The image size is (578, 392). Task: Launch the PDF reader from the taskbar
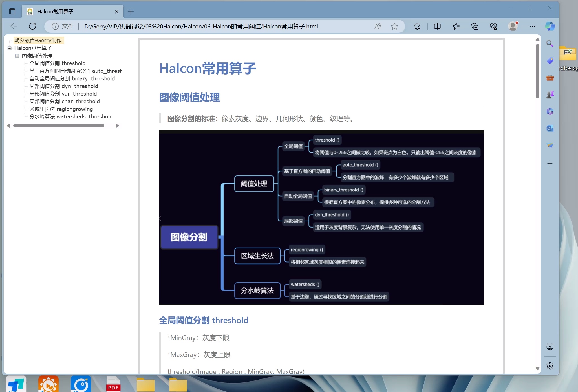(x=112, y=384)
